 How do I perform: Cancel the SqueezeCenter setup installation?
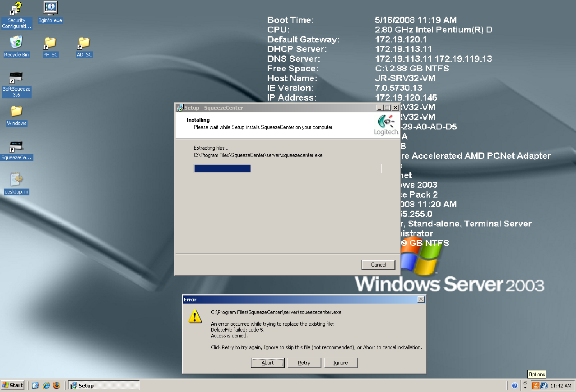[x=378, y=265]
